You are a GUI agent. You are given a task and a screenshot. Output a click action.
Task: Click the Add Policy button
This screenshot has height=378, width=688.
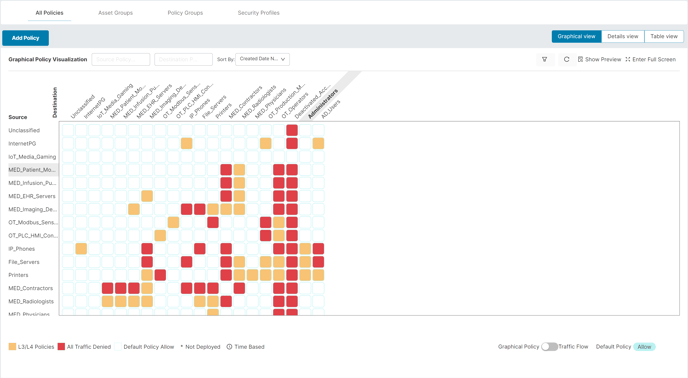point(25,38)
